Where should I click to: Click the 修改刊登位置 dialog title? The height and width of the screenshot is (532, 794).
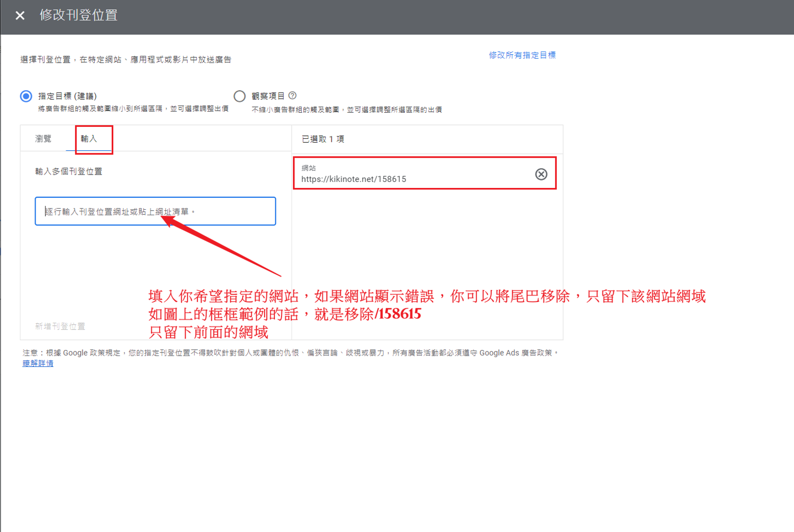pyautogui.click(x=78, y=15)
